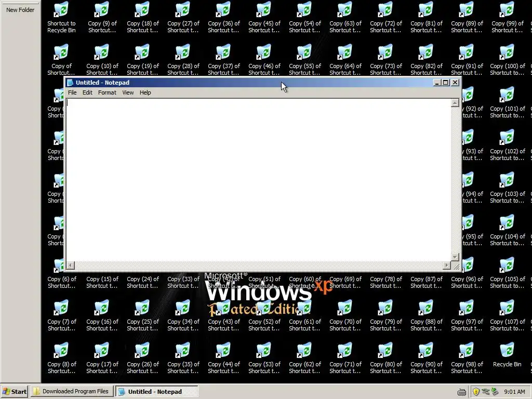Open the Format menu in Notepad
This screenshot has width=532, height=399.
[x=107, y=92]
